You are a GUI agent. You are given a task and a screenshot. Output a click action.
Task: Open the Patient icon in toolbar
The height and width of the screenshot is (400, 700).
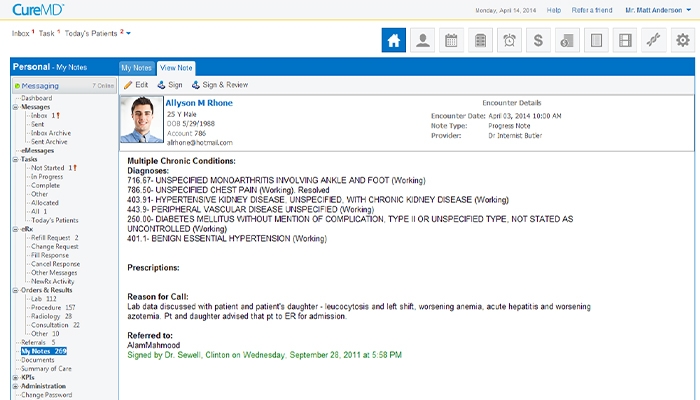(422, 41)
